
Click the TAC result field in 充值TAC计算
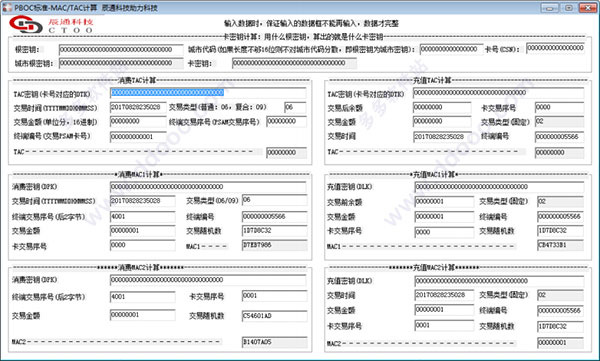[559, 153]
